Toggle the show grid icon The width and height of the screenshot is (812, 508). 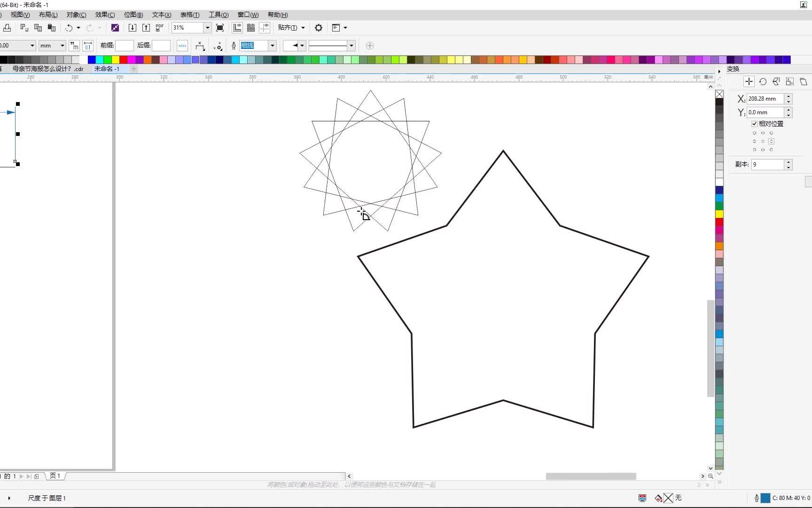[x=251, y=28]
